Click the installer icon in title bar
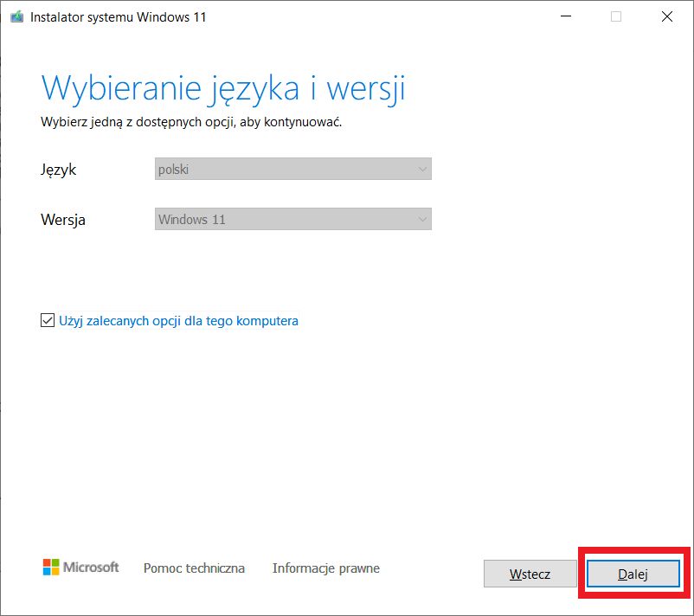Viewport: 694px width, 616px height. [17, 16]
